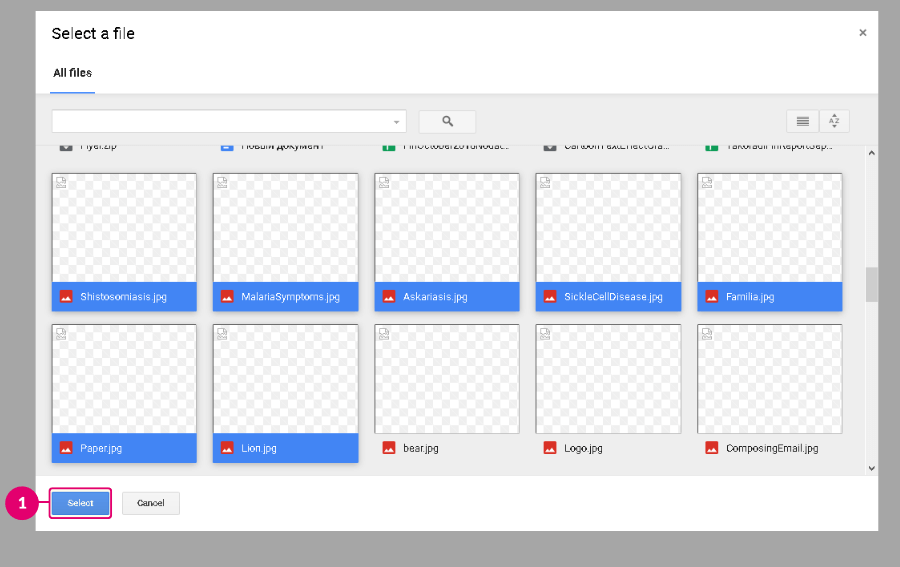The image size is (900, 567).
Task: Click the image icon beside bear.jpg
Action: click(x=389, y=448)
